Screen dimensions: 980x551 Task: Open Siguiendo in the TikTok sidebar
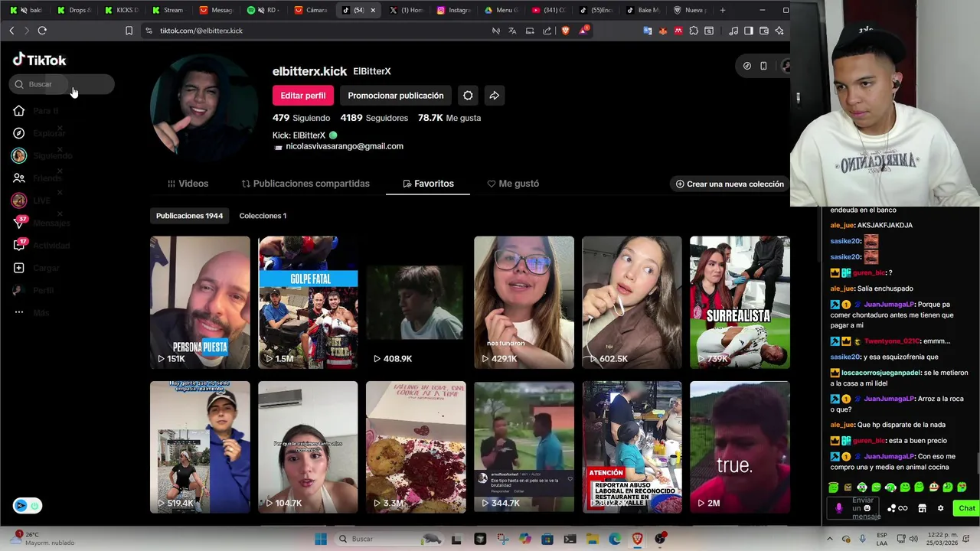(x=42, y=155)
